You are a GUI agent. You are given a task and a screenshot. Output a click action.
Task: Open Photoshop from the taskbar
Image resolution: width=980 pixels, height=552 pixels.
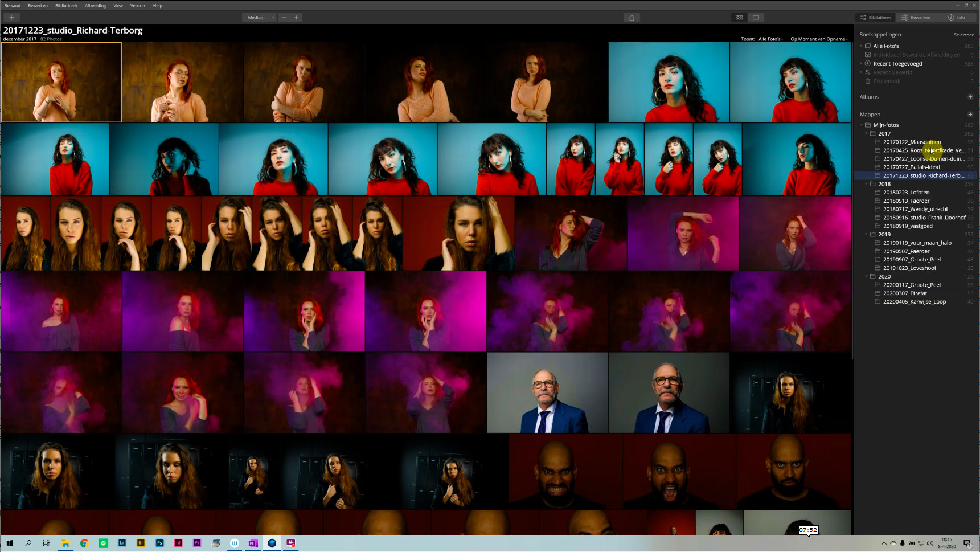click(x=159, y=543)
